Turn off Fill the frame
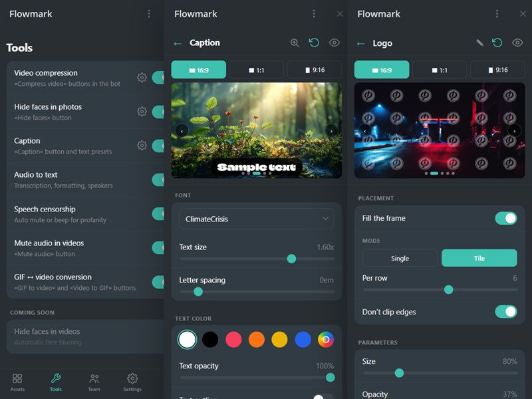Viewport: 532px width, 399px height. [x=506, y=218]
